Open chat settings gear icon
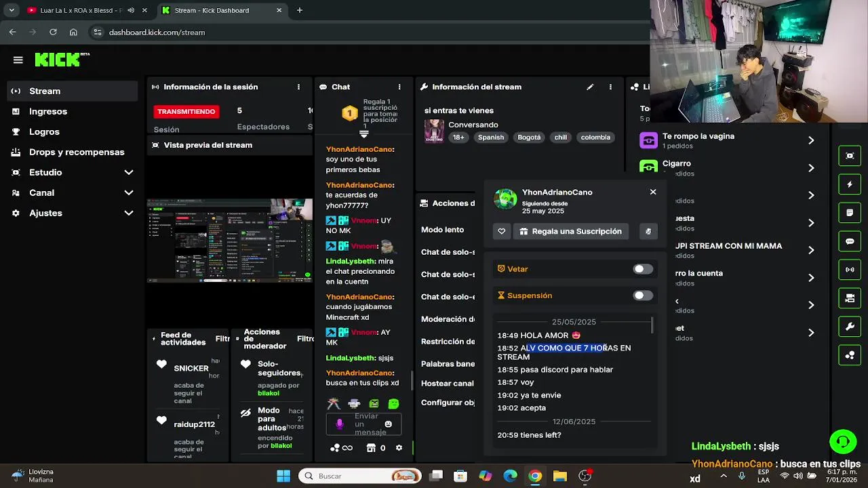 click(399, 448)
